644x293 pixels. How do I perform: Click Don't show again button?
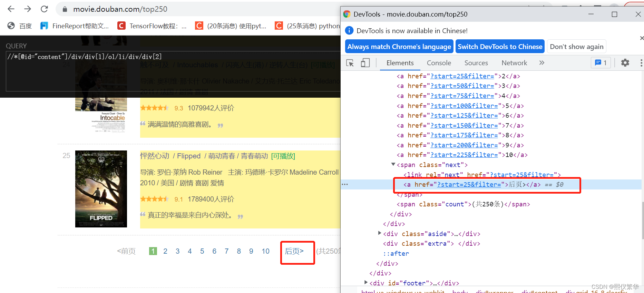click(577, 47)
